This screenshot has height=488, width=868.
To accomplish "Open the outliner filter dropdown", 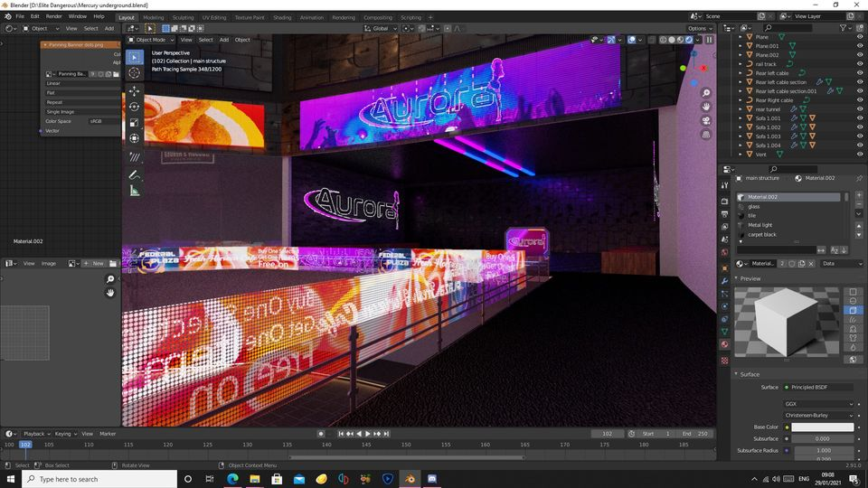I will point(844,28).
